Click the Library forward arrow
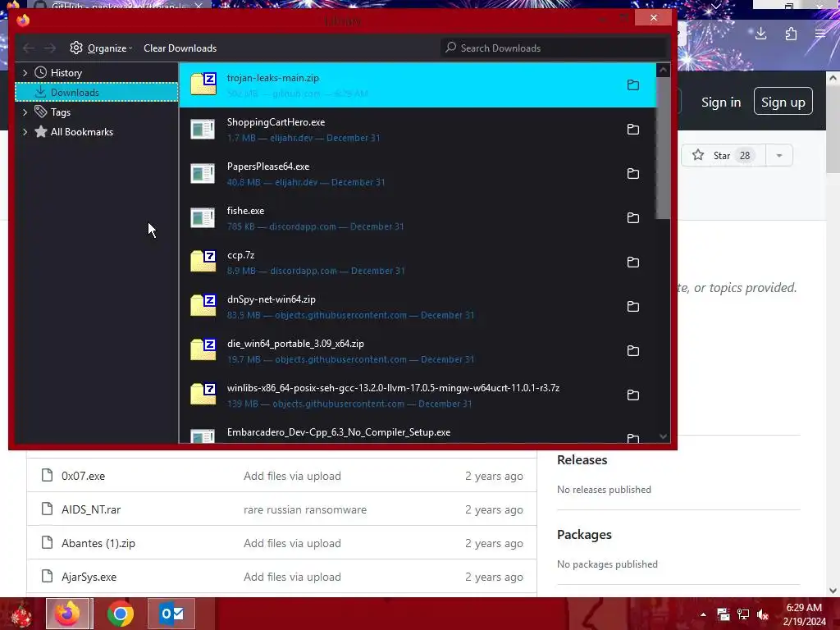The height and width of the screenshot is (630, 840). point(50,48)
